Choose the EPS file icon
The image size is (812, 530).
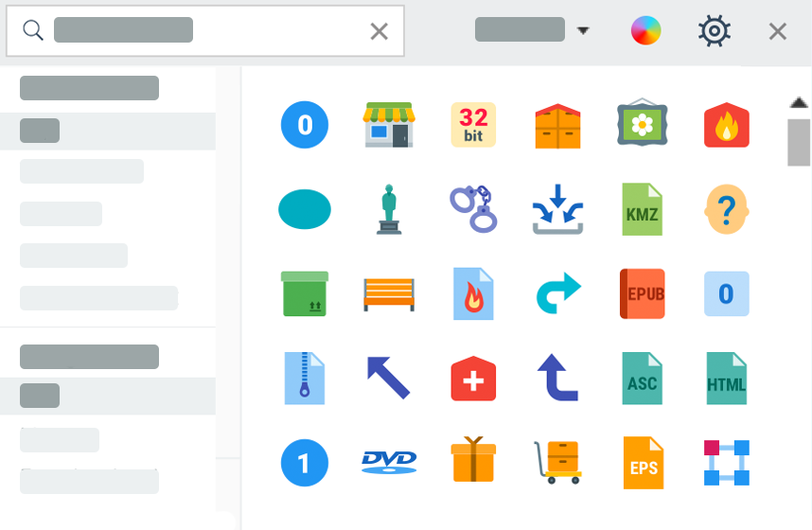point(644,463)
